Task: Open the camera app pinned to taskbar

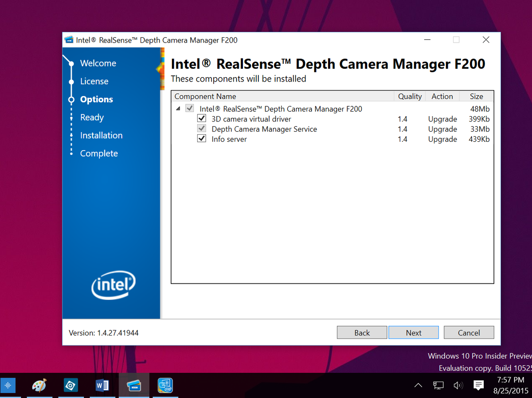Action: 71,385
